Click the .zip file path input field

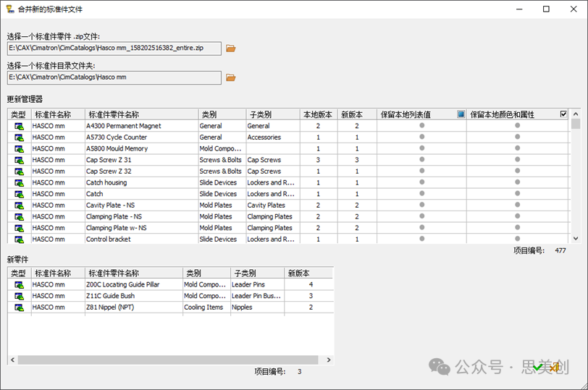(114, 48)
